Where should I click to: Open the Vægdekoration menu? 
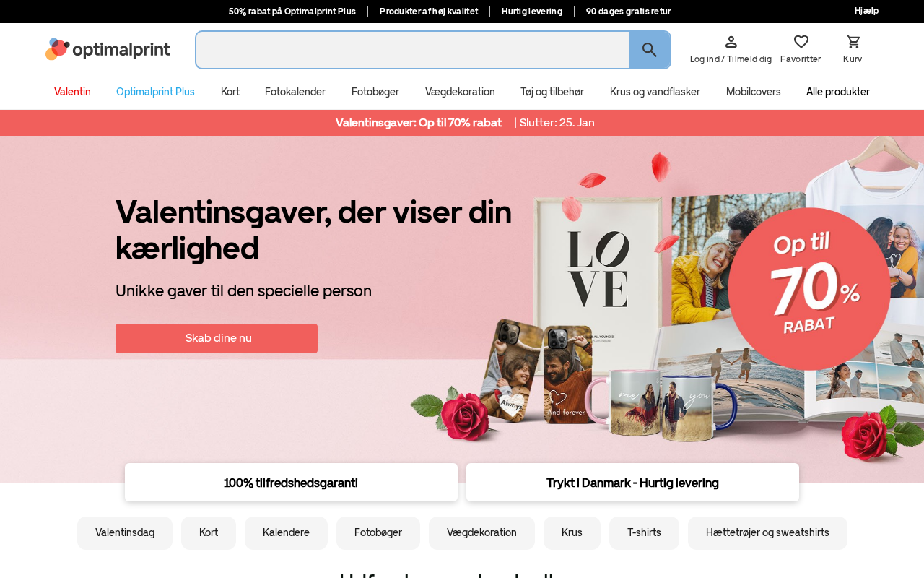(460, 92)
